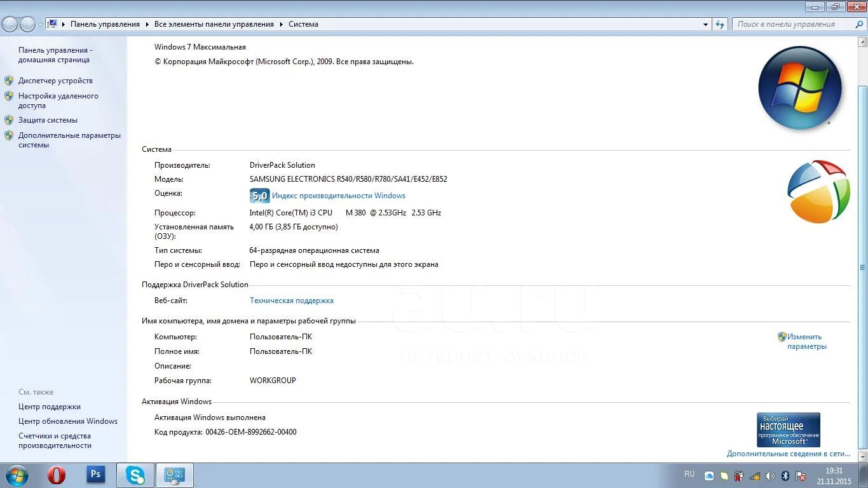Click 64-разрядная операционная система text
The height and width of the screenshot is (488, 868).
(x=315, y=250)
